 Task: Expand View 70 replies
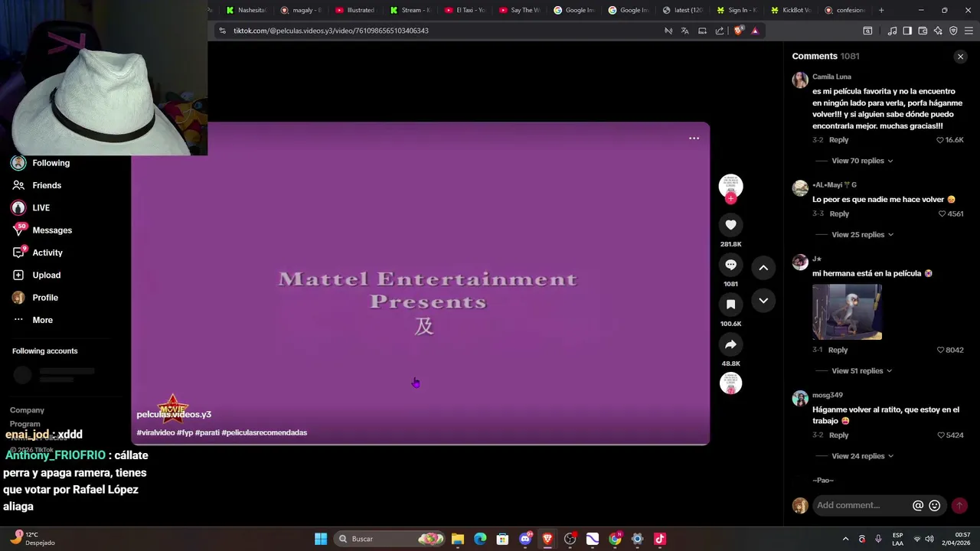point(862,161)
